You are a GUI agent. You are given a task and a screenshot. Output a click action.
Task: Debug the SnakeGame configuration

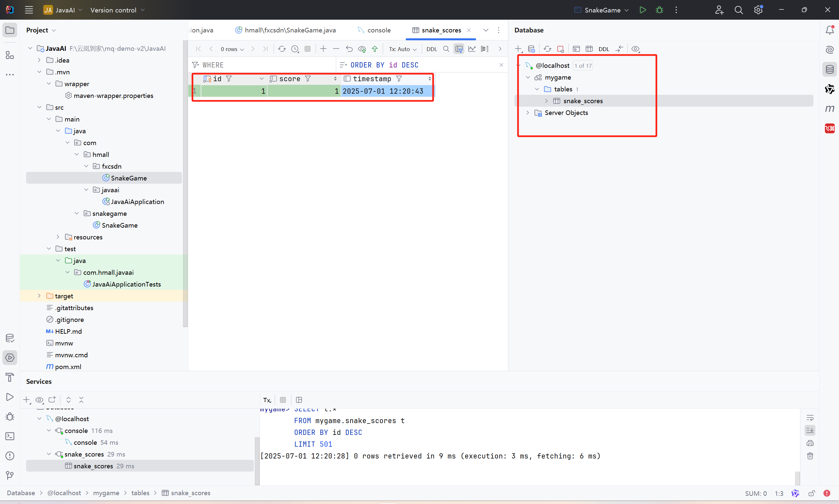pyautogui.click(x=659, y=10)
